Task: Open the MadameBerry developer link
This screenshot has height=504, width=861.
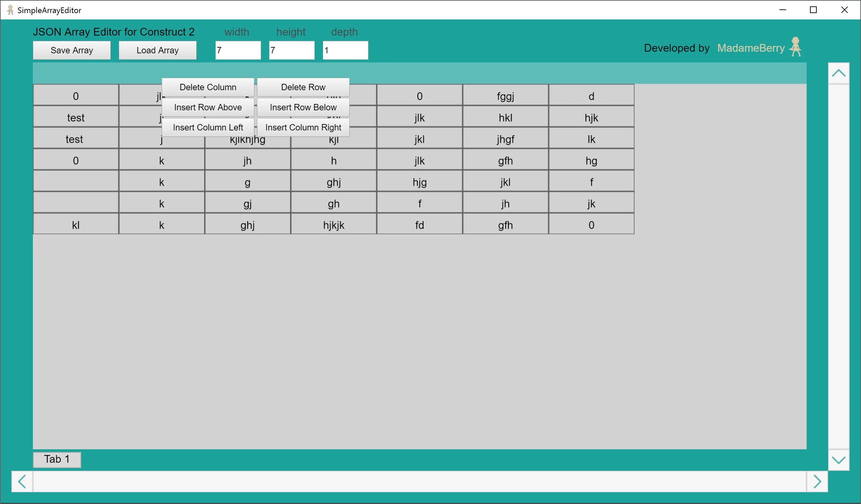Action: pyautogui.click(x=751, y=48)
